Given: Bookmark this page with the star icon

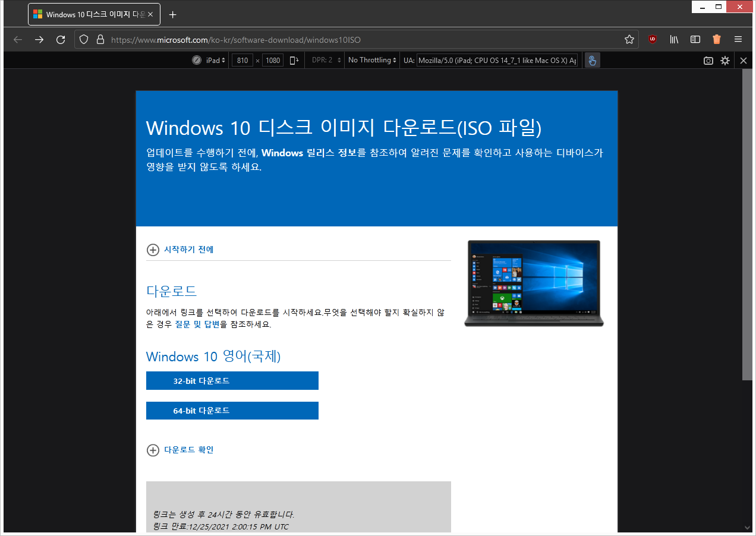Looking at the screenshot, I should (629, 40).
